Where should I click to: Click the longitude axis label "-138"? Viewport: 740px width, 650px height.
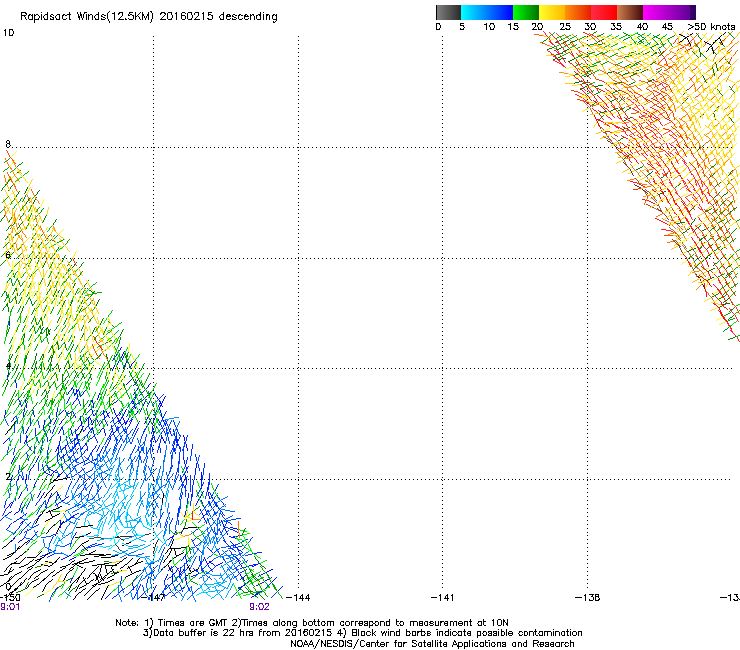(588, 597)
